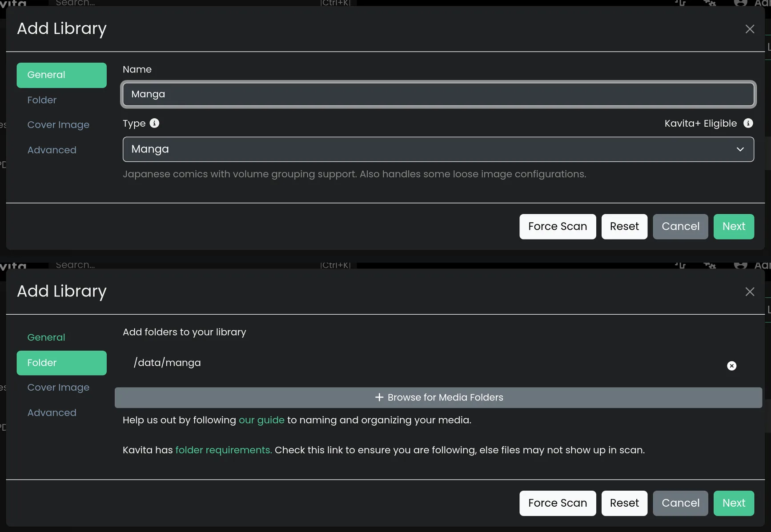This screenshot has height=532, width=771.
Task: Click Browse for Media Folders button
Action: (x=438, y=398)
